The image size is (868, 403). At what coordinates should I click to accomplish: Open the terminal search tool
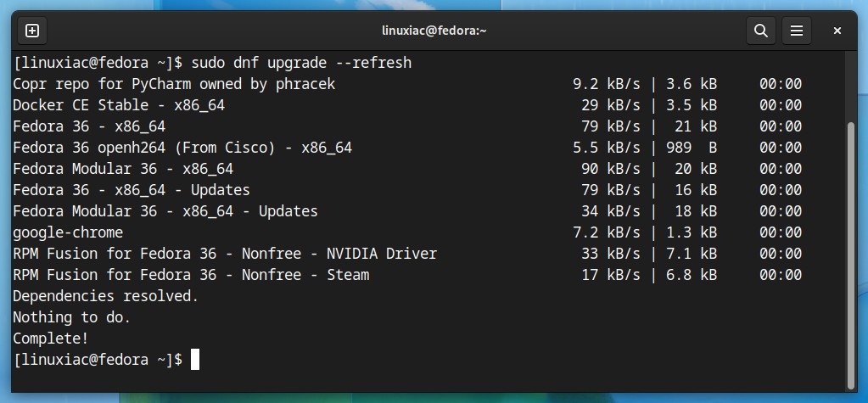760,31
